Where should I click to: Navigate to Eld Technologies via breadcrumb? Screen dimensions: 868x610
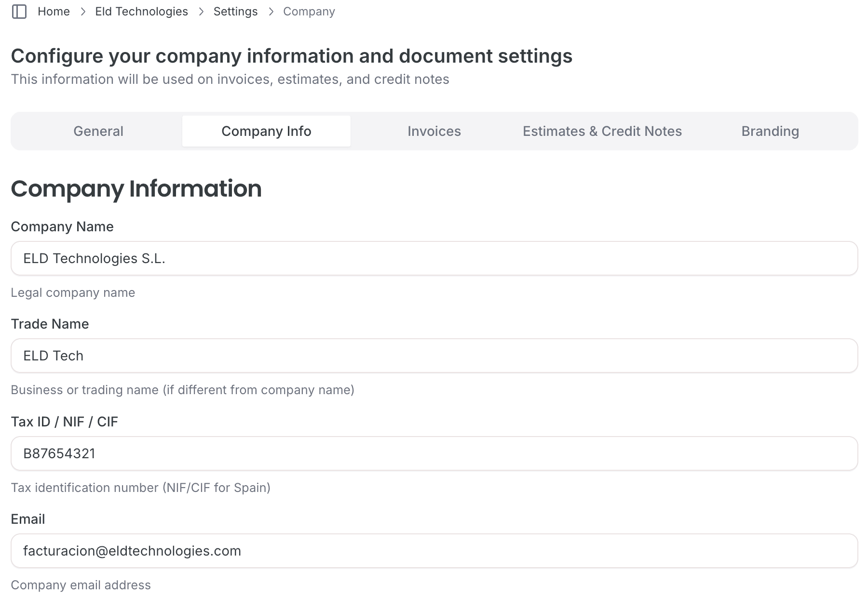141,11
